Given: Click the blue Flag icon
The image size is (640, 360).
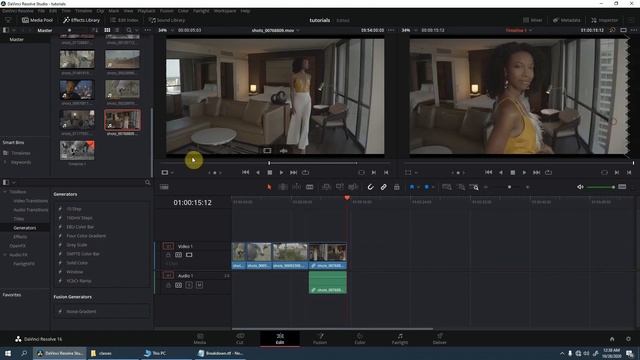Looking at the screenshot, I should click(x=412, y=187).
